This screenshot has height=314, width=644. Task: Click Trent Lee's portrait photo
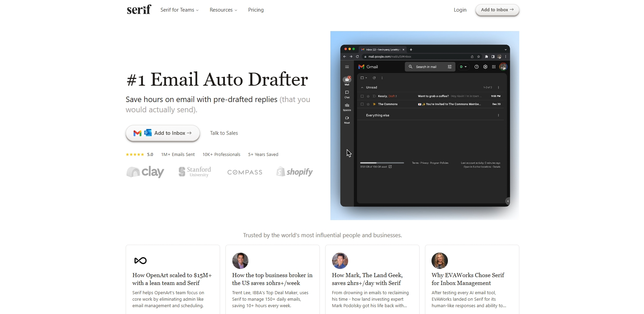(240, 261)
